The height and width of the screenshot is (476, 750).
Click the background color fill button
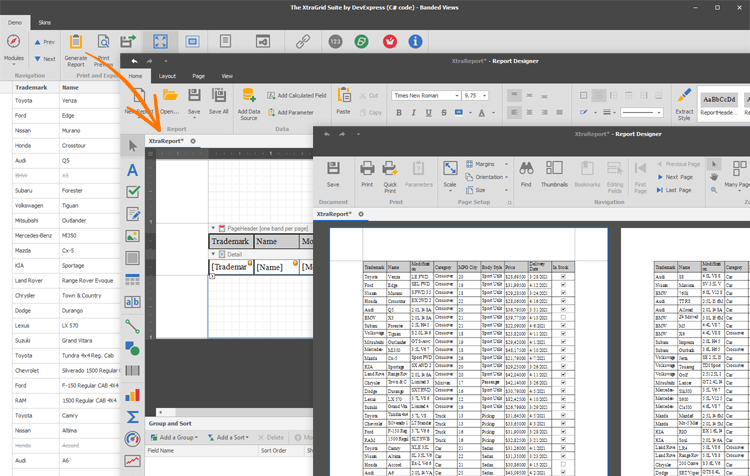click(459, 112)
